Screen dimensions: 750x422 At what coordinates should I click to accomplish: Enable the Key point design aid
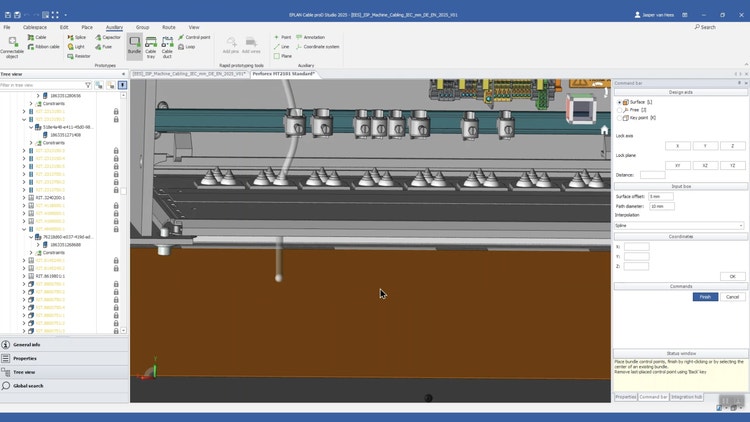point(620,118)
